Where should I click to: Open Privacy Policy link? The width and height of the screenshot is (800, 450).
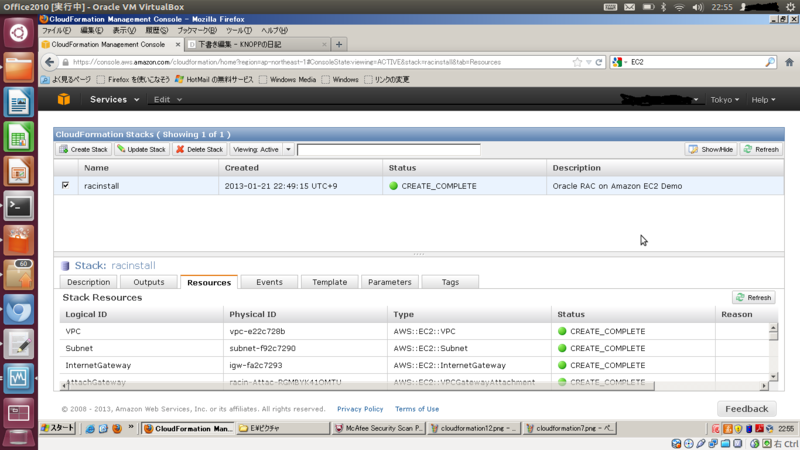(360, 409)
